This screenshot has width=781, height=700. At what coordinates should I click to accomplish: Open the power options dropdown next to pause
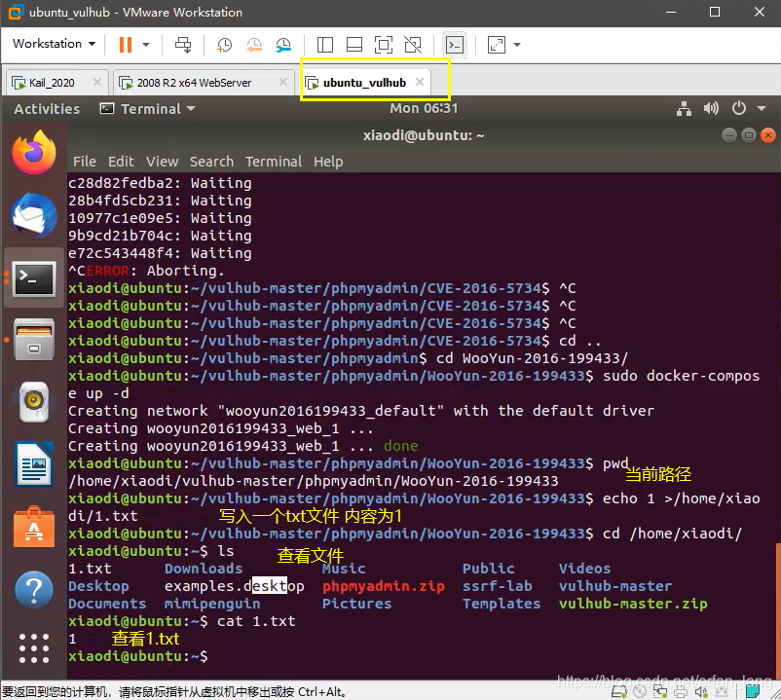click(x=146, y=45)
